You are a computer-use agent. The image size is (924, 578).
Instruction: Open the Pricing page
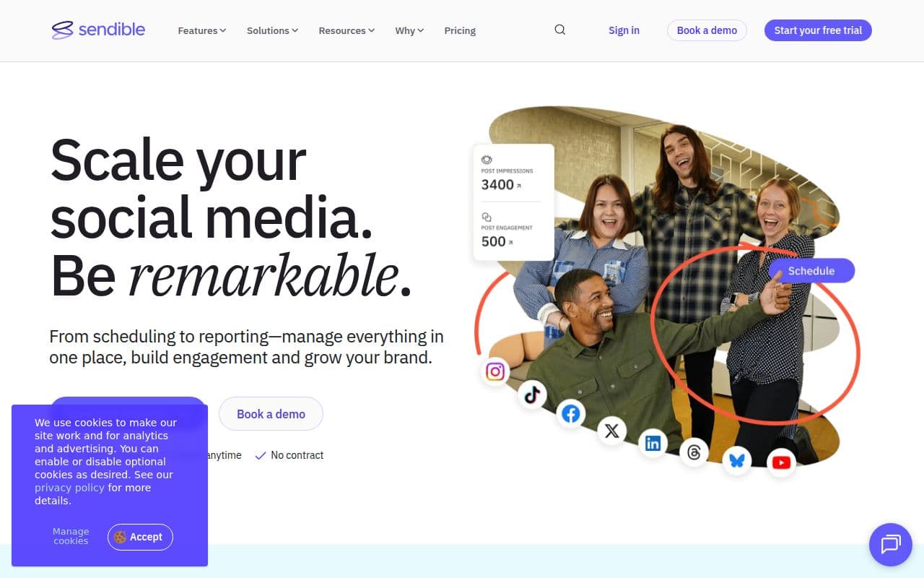pyautogui.click(x=460, y=30)
